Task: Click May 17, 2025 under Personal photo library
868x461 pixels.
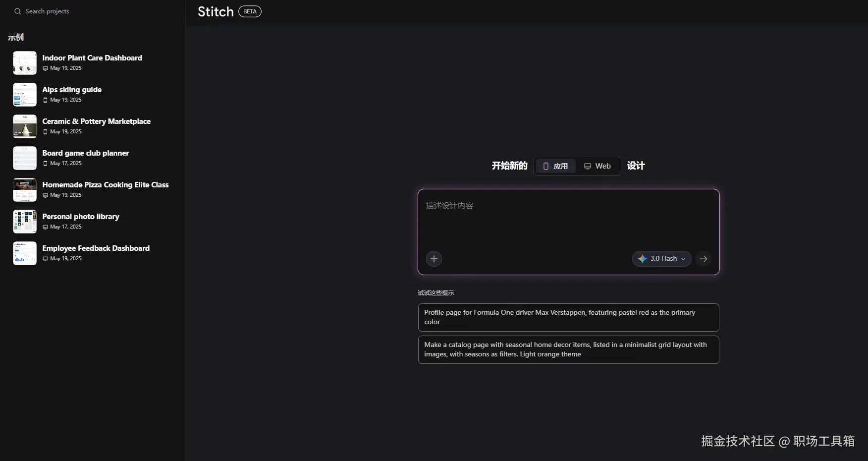Action: tap(66, 227)
